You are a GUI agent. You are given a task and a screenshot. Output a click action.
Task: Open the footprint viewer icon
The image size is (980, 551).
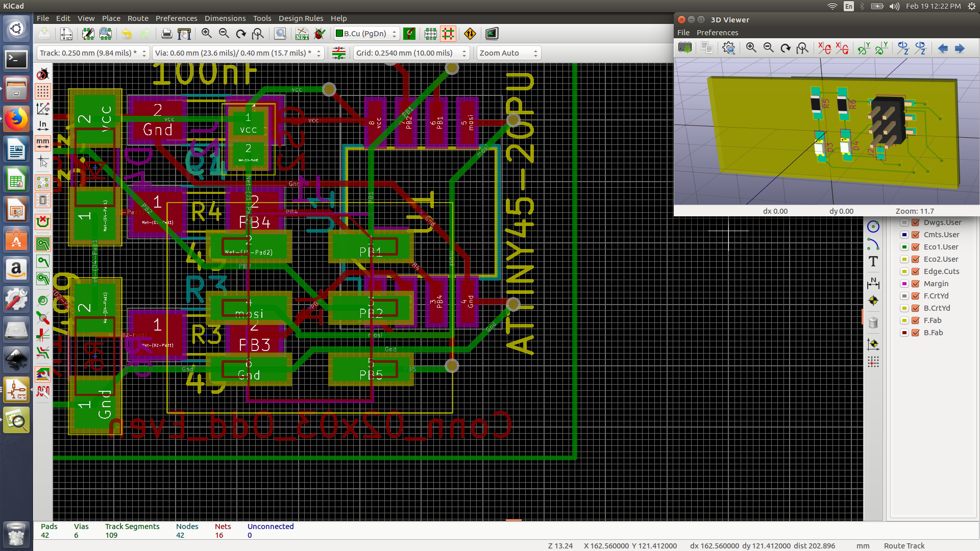(x=106, y=34)
